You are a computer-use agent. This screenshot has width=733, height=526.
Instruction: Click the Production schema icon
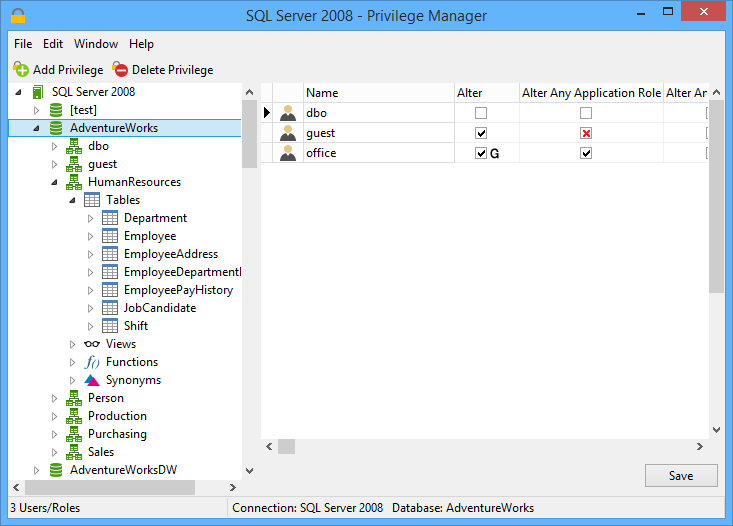pos(74,416)
